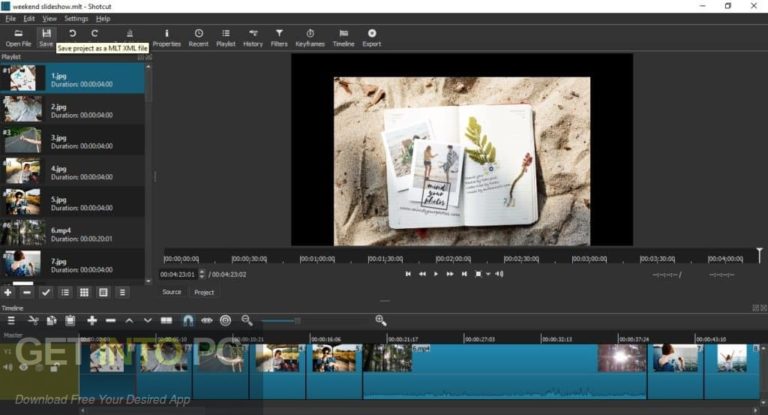The height and width of the screenshot is (415, 768).
Task: Open the Edit menu
Action: [29, 19]
